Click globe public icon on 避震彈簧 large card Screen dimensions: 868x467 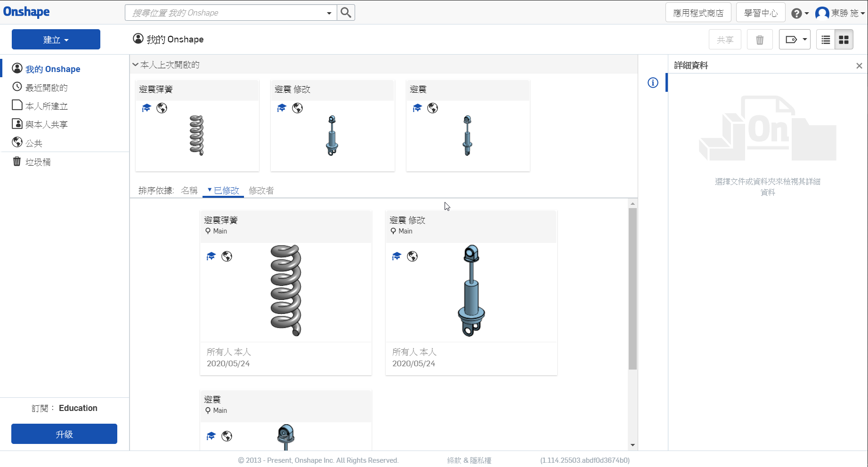227,256
